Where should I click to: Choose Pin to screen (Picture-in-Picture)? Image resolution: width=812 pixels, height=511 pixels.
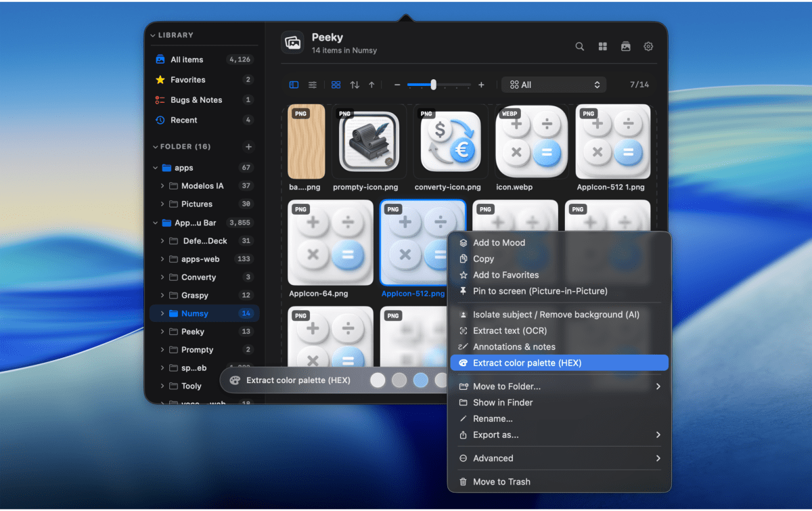pyautogui.click(x=560, y=292)
